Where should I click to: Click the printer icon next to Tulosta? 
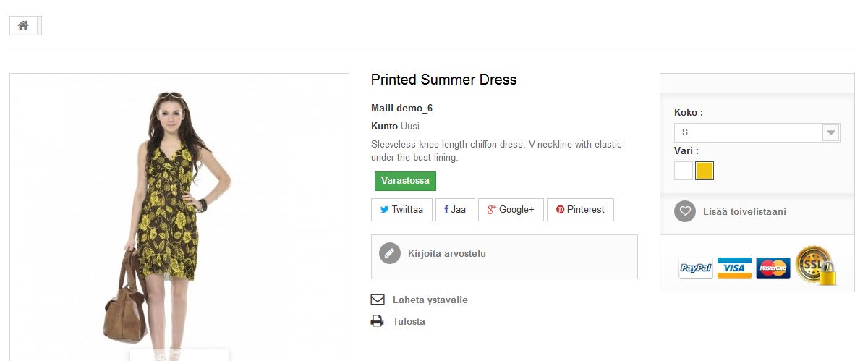pyautogui.click(x=377, y=321)
